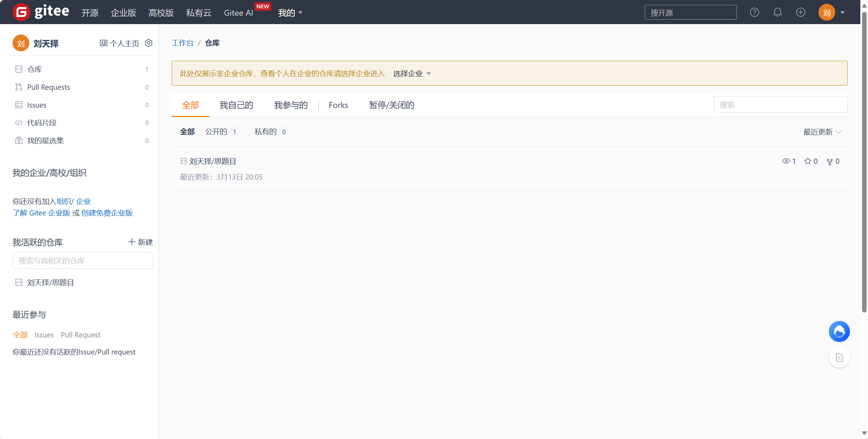Click the star count icon on repository
The height and width of the screenshot is (439, 868).
click(x=808, y=161)
